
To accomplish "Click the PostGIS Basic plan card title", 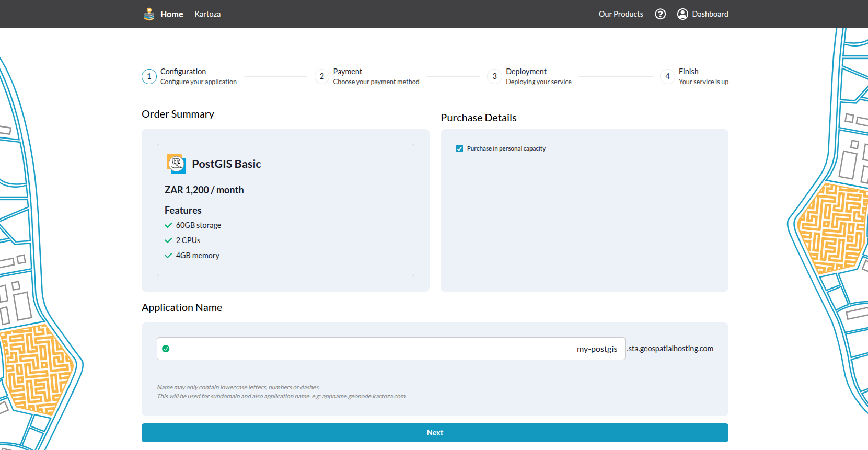I will pos(226,164).
